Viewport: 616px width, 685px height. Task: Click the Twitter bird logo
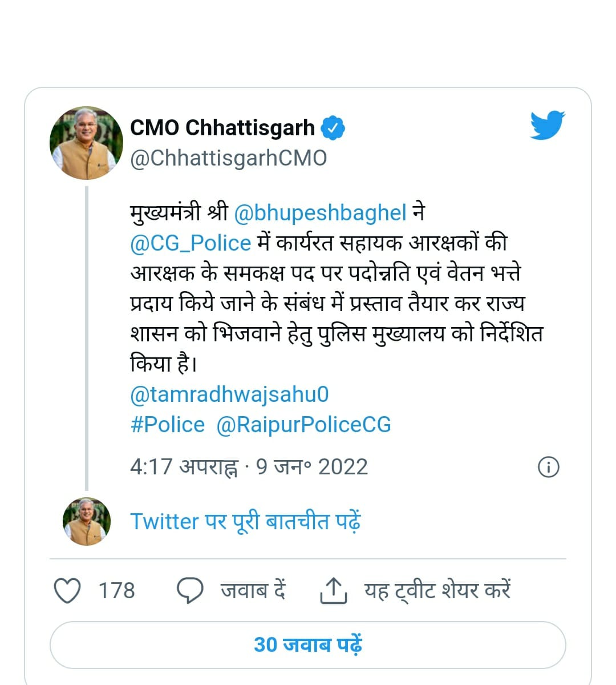pyautogui.click(x=548, y=126)
